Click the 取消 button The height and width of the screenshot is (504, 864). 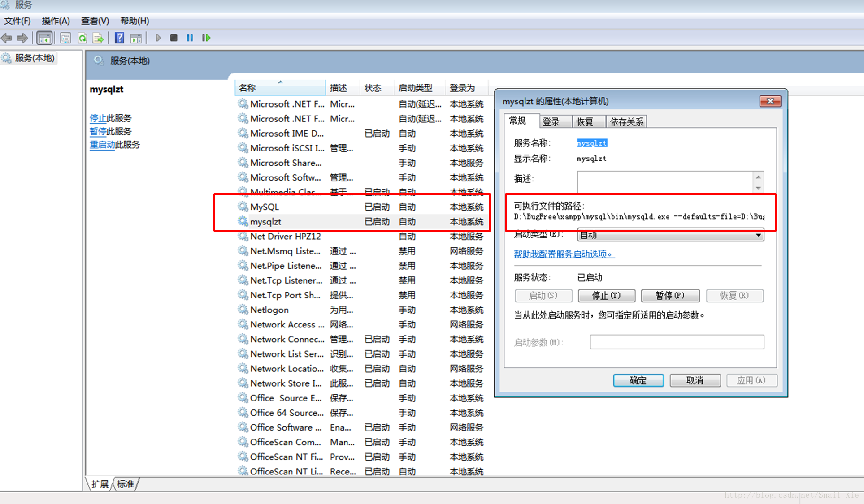click(695, 380)
